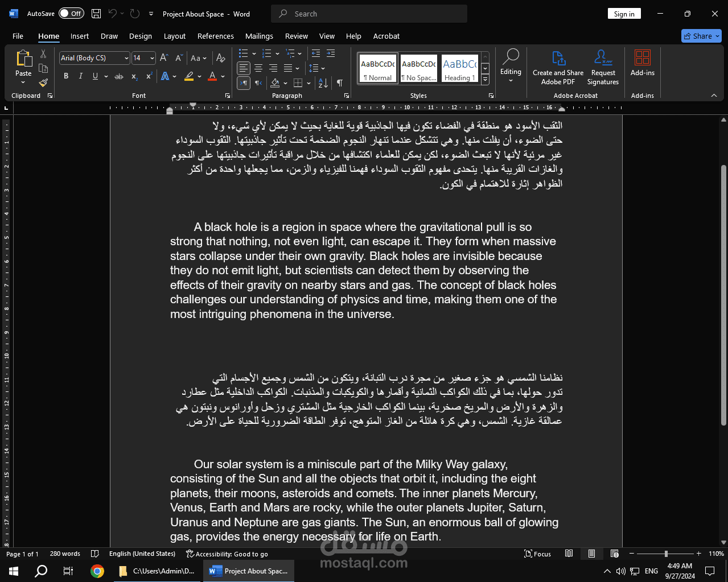Open Task View on the taskbar
This screenshot has width=728, height=582.
tap(68, 571)
